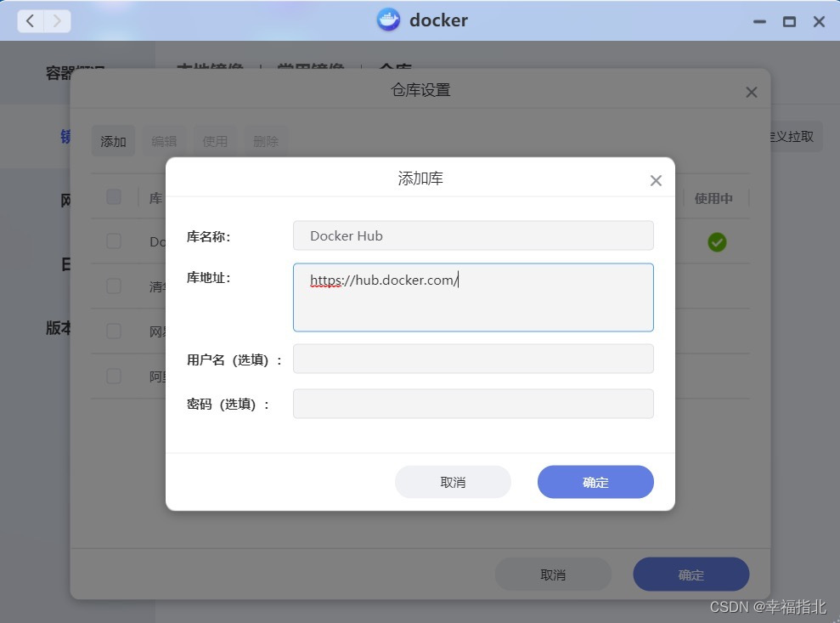Click the 仓库设置 dialog title

point(420,90)
